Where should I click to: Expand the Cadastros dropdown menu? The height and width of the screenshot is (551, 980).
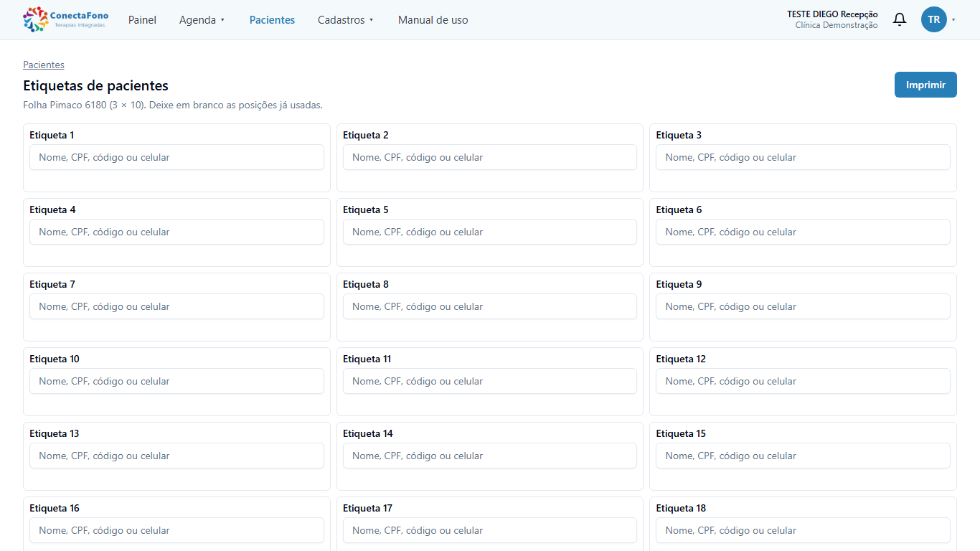(x=346, y=20)
